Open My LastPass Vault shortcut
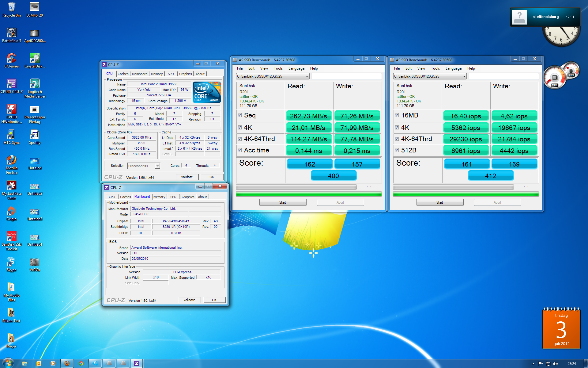Viewport: 588px width, 368px height. [12, 190]
